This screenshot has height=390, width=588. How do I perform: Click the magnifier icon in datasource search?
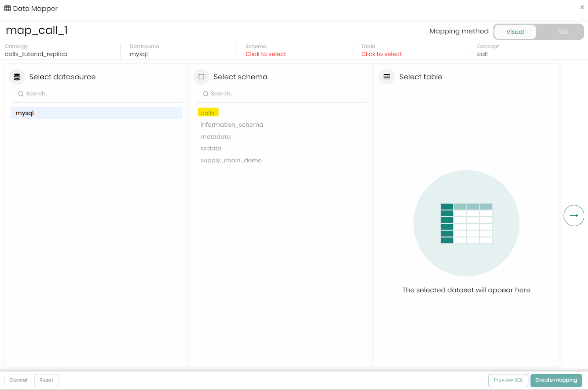[21, 94]
